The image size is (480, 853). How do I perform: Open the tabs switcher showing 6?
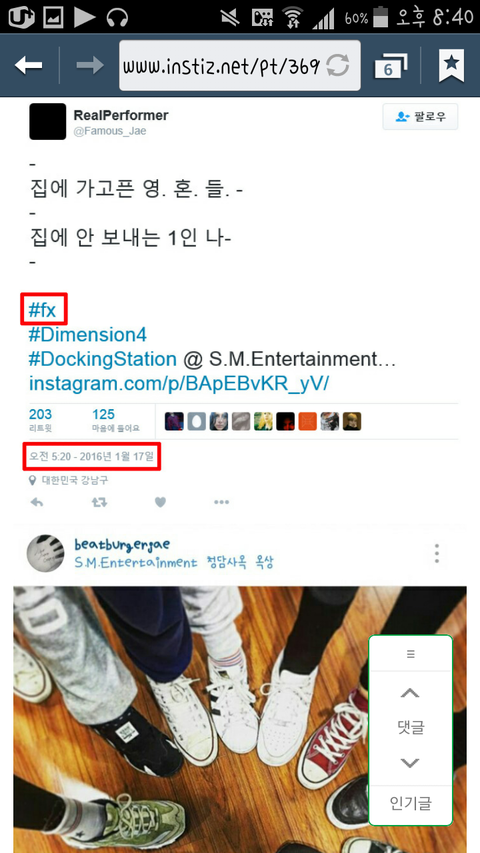coord(390,66)
